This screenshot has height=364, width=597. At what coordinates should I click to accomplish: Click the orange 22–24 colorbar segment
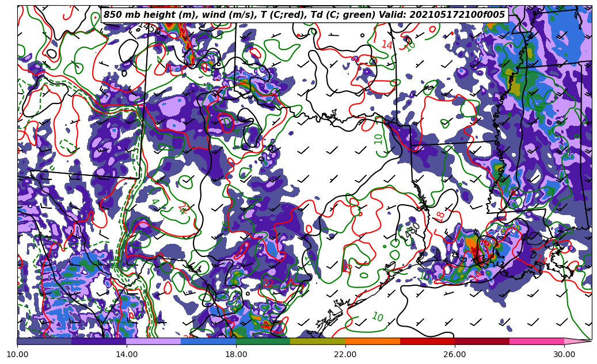click(372, 341)
